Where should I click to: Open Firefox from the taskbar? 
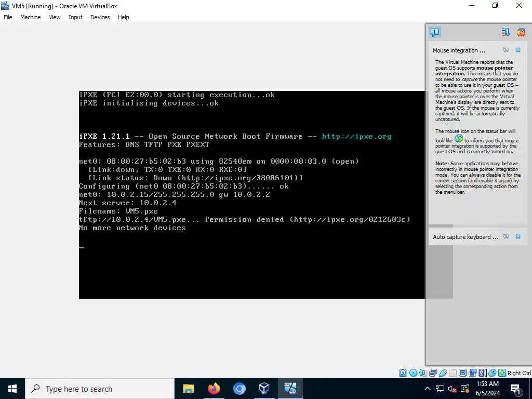pyautogui.click(x=214, y=389)
